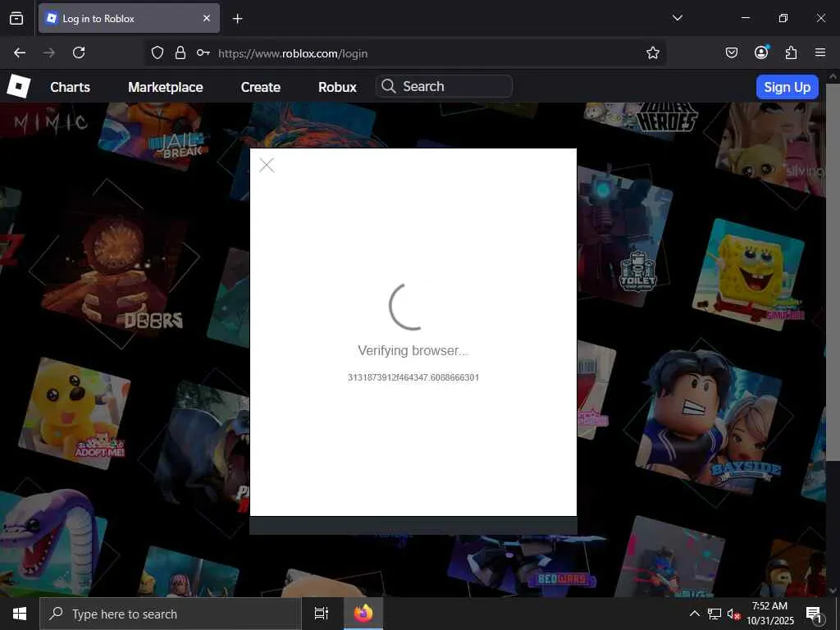
Task: Click the Verifying browser text
Action: point(413,350)
